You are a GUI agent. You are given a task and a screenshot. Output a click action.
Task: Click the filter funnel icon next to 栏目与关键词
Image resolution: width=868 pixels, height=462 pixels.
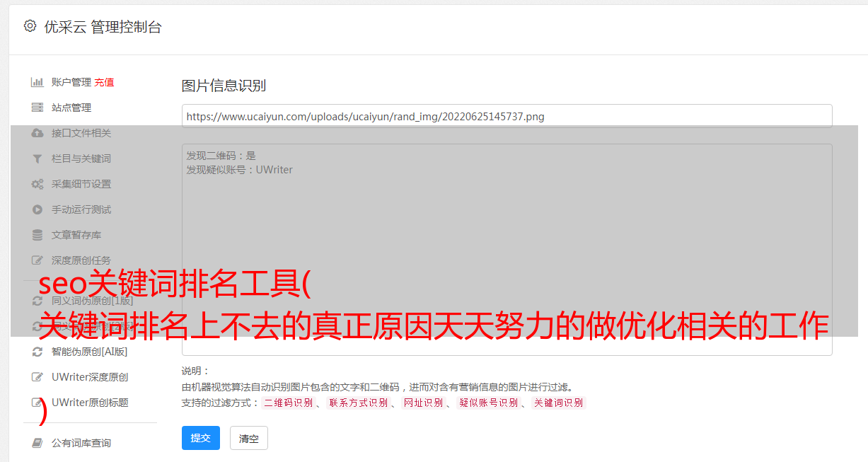(37, 158)
